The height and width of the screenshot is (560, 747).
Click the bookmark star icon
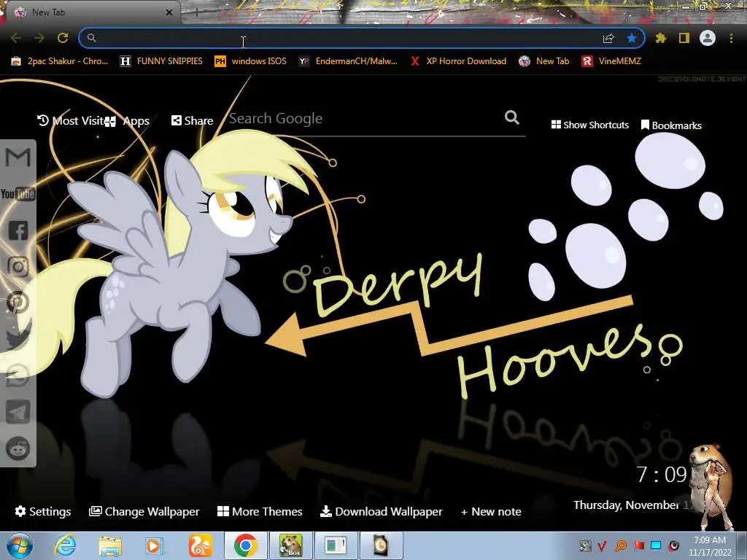(632, 38)
